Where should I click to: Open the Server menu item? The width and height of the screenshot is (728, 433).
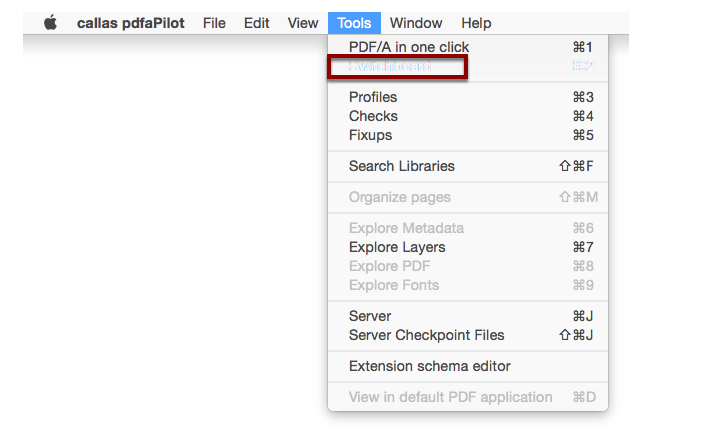[468, 316]
